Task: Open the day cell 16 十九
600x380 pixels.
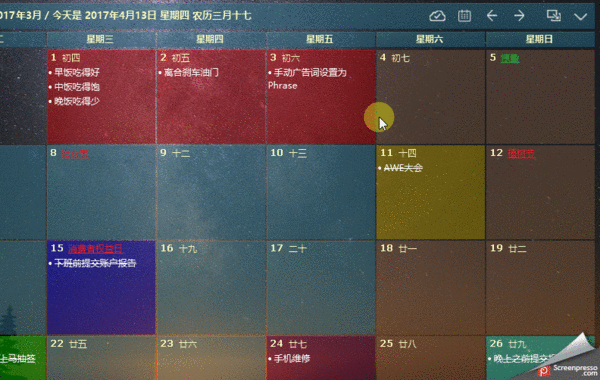Action: tap(211, 287)
